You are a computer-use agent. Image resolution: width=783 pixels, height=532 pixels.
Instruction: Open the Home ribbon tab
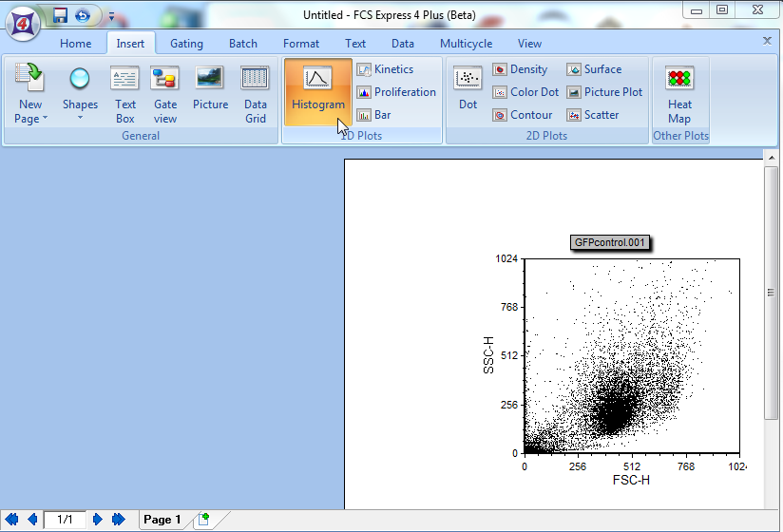75,44
